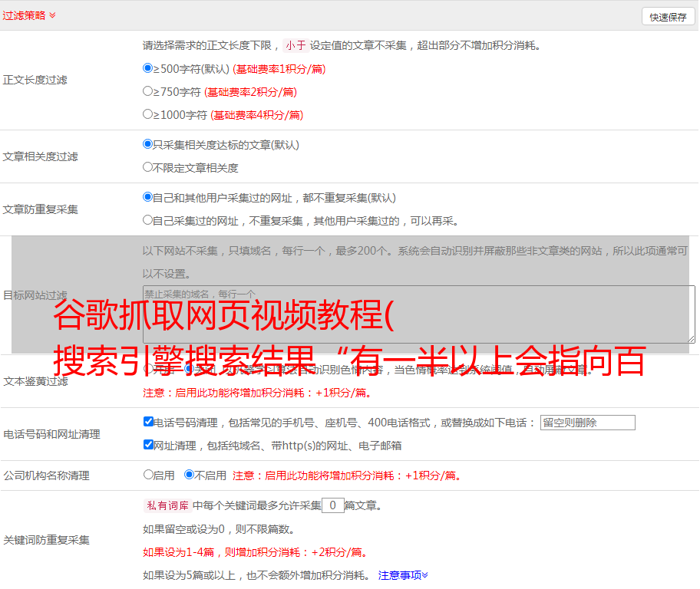Choose 自己采集过的网址 only no-repeat option
700x589 pixels.
point(148,220)
